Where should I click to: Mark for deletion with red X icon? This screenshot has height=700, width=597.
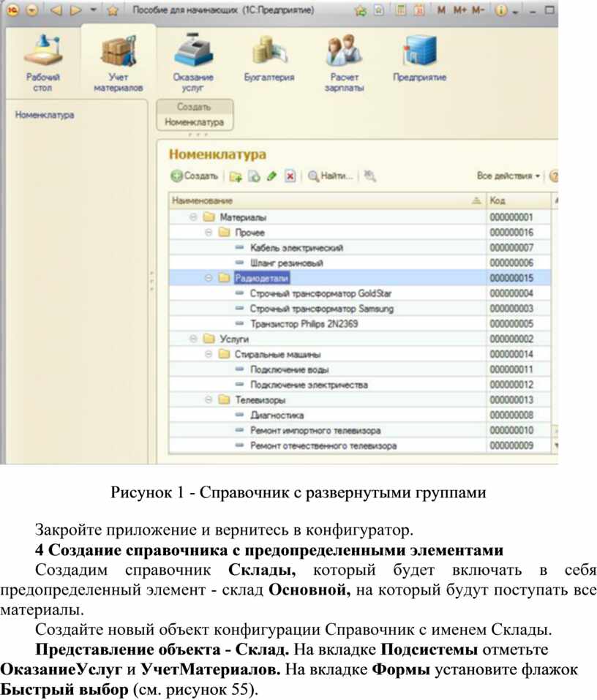tap(290, 177)
